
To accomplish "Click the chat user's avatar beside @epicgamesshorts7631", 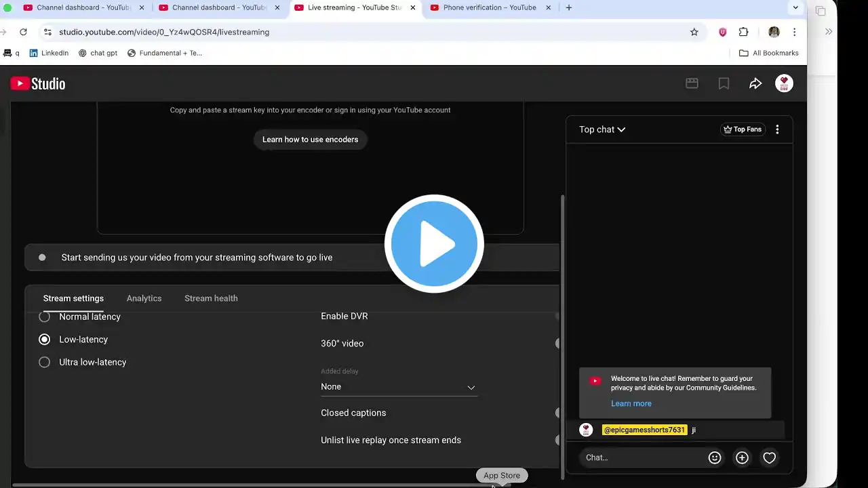I will point(587,430).
